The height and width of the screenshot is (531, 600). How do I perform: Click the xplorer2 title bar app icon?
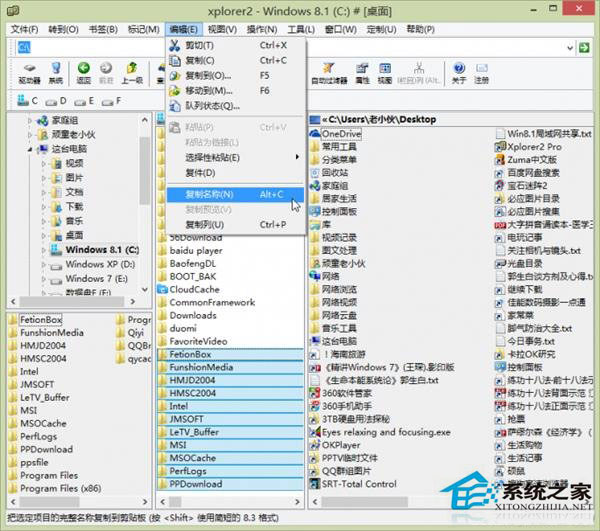pos(13,10)
